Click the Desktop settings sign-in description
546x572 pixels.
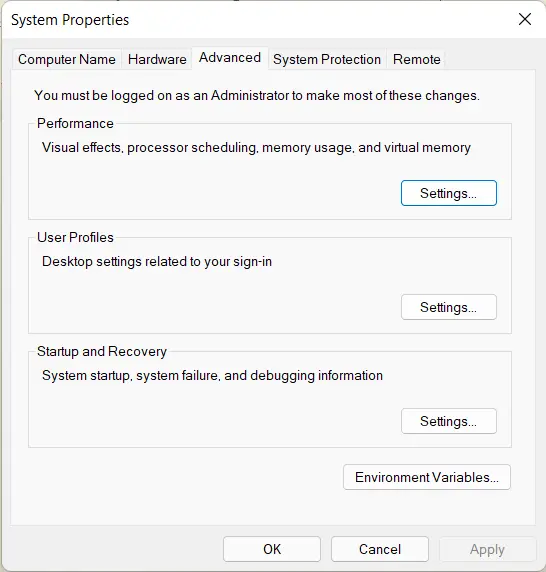point(157,262)
